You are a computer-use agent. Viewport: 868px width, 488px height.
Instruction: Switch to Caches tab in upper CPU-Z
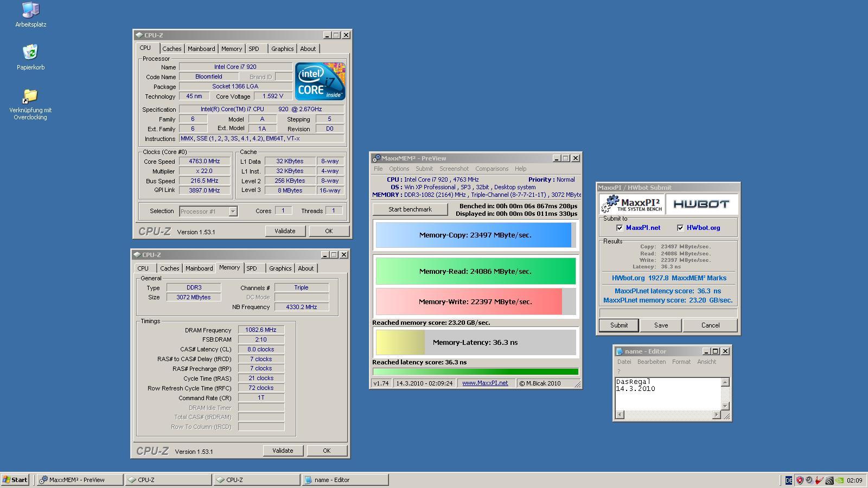click(x=171, y=49)
